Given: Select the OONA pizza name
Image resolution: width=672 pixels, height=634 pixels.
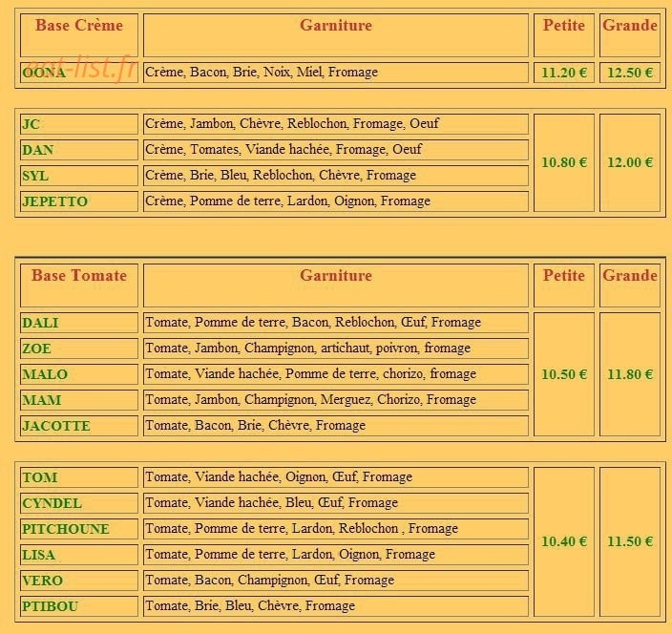Looking at the screenshot, I should (x=44, y=73).
